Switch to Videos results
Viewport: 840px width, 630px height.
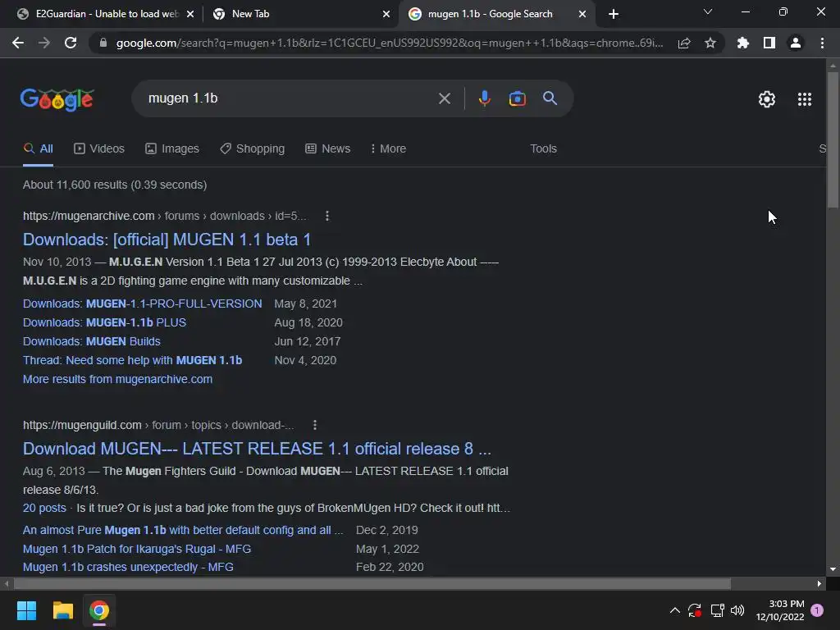coord(99,149)
